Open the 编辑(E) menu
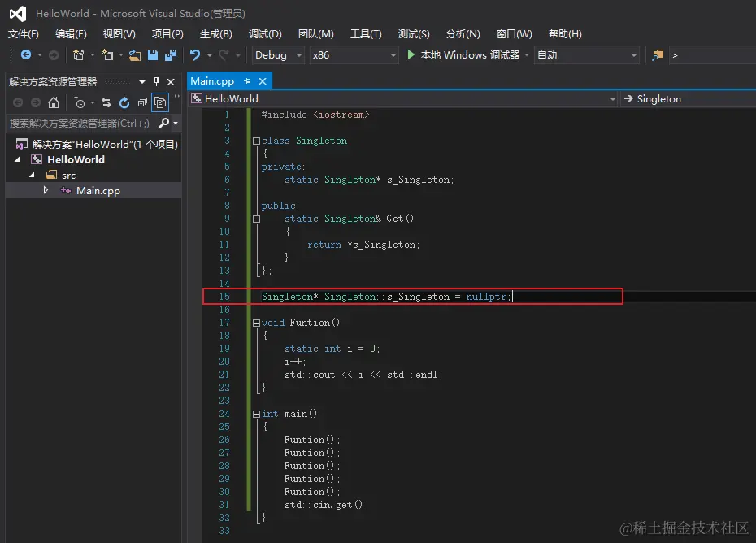This screenshot has width=756, height=543. point(71,34)
